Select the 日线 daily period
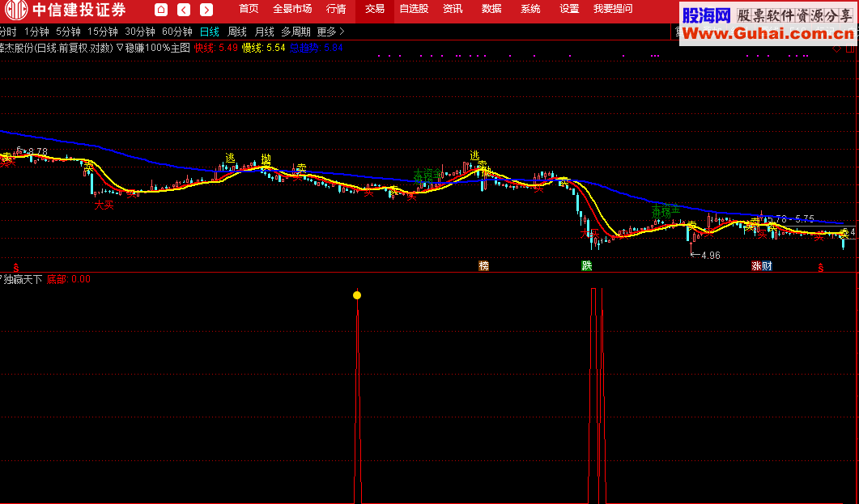This screenshot has width=859, height=504. point(209,32)
